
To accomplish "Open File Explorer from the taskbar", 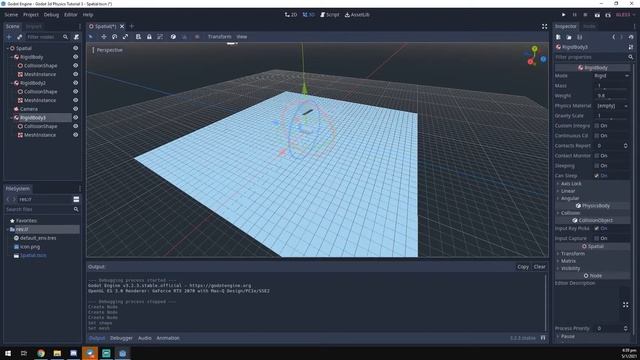I will (x=57, y=353).
